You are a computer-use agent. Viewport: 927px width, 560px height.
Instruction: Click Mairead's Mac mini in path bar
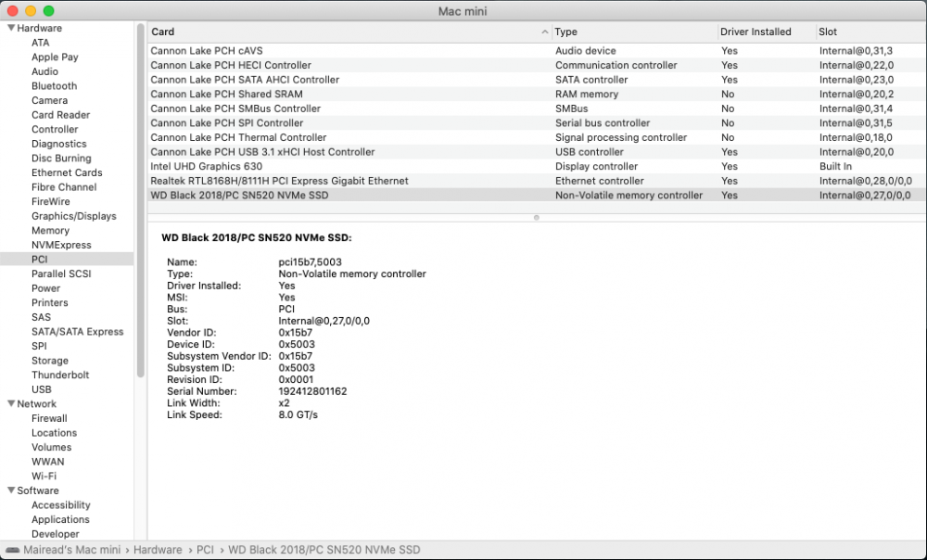point(72,550)
